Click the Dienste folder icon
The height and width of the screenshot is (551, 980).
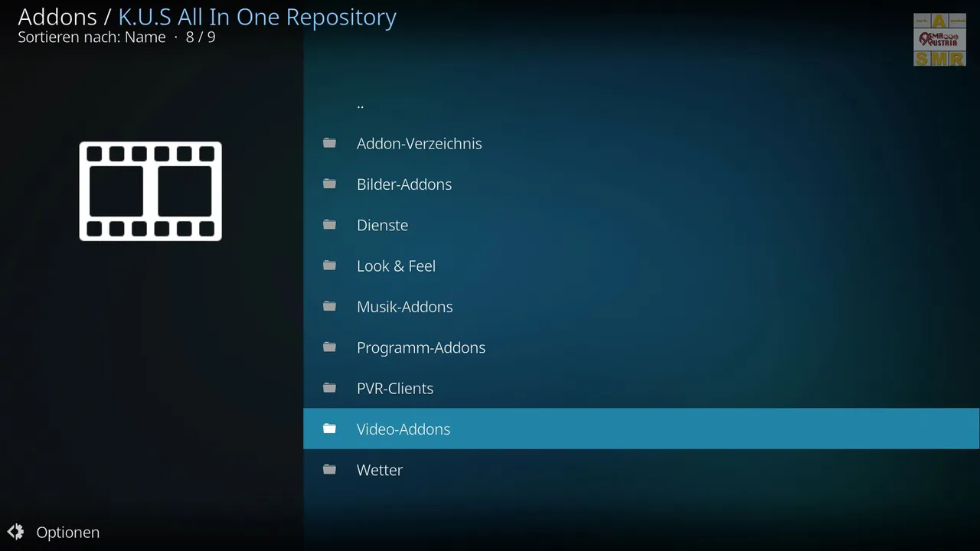pyautogui.click(x=329, y=224)
